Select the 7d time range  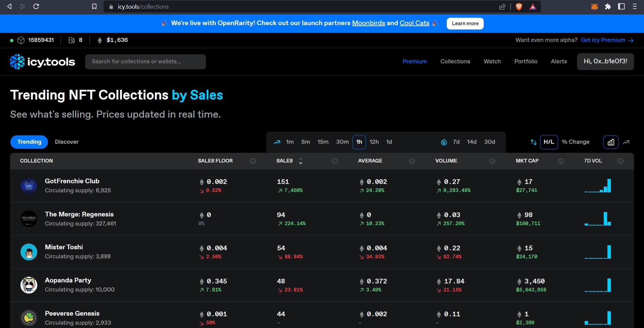pyautogui.click(x=456, y=142)
